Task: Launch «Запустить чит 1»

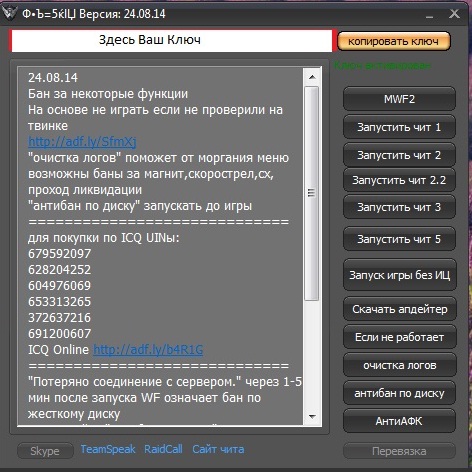Action: [399, 127]
